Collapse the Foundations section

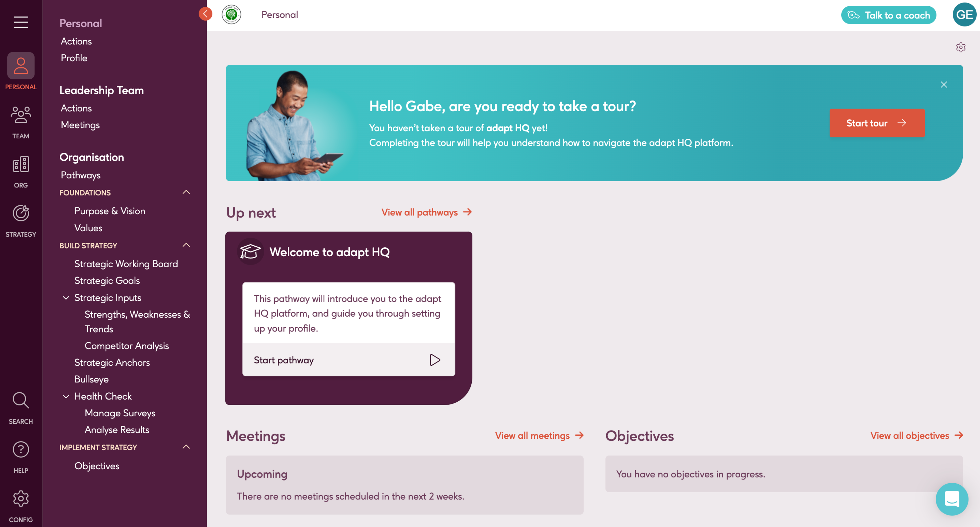point(186,192)
